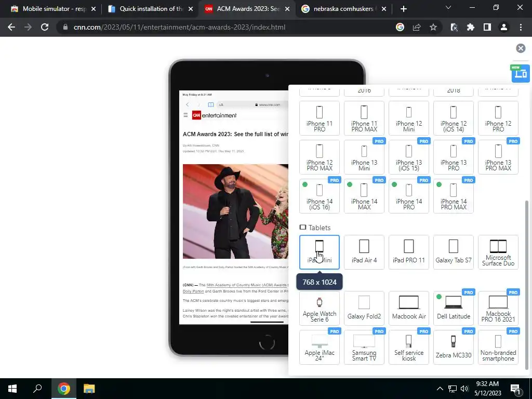532x399 pixels.
Task: Open the browser Extensions puzzle menu
Action: click(471, 27)
